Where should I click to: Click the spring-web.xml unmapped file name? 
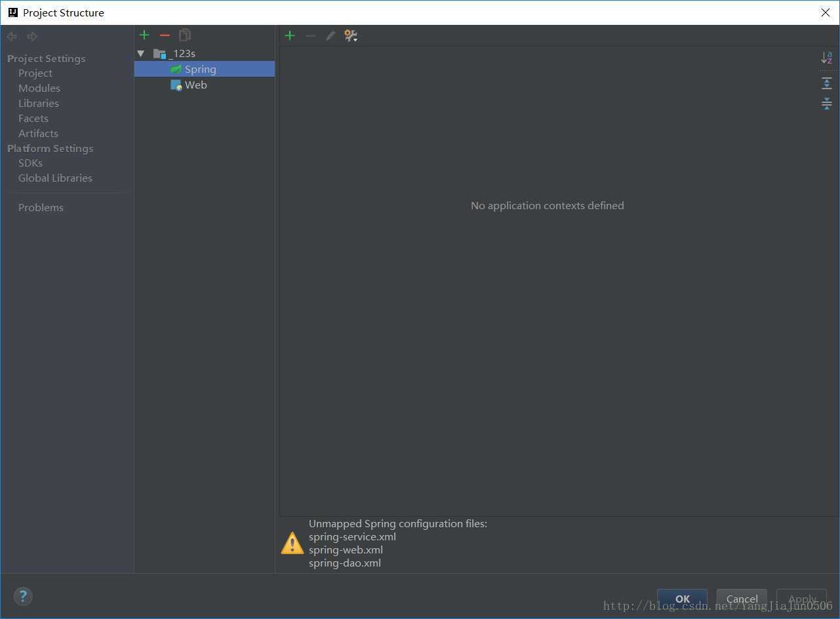pos(346,550)
